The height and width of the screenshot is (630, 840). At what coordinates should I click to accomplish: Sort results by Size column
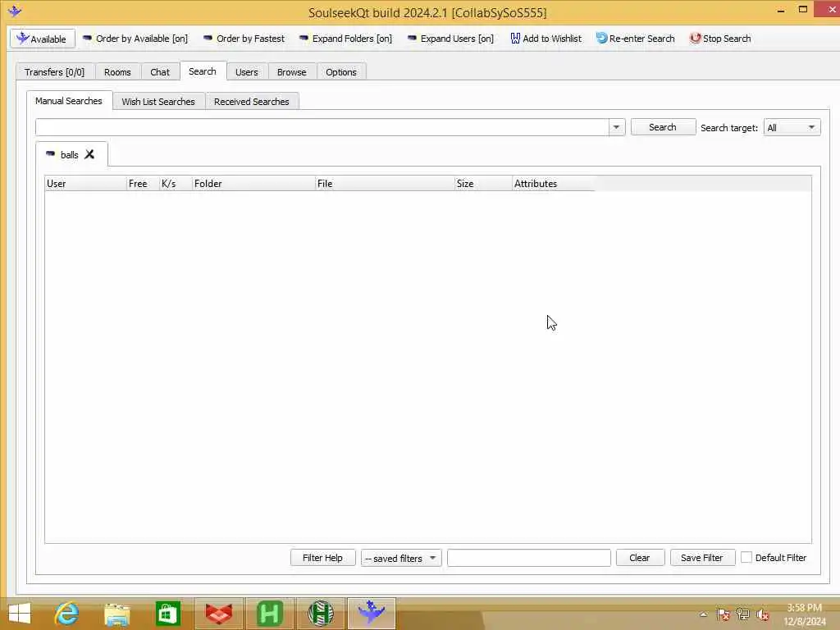point(483,183)
